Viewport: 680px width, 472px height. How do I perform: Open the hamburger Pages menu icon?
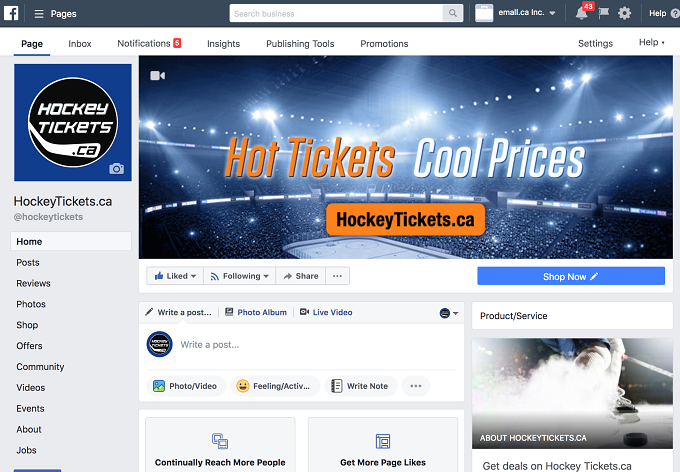click(39, 14)
